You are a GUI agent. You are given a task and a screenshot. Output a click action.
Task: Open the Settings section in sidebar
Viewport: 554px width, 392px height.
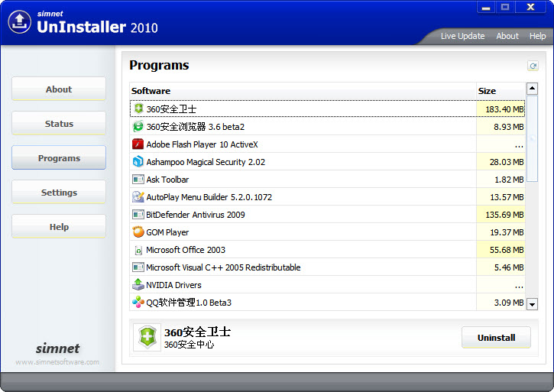tap(59, 193)
